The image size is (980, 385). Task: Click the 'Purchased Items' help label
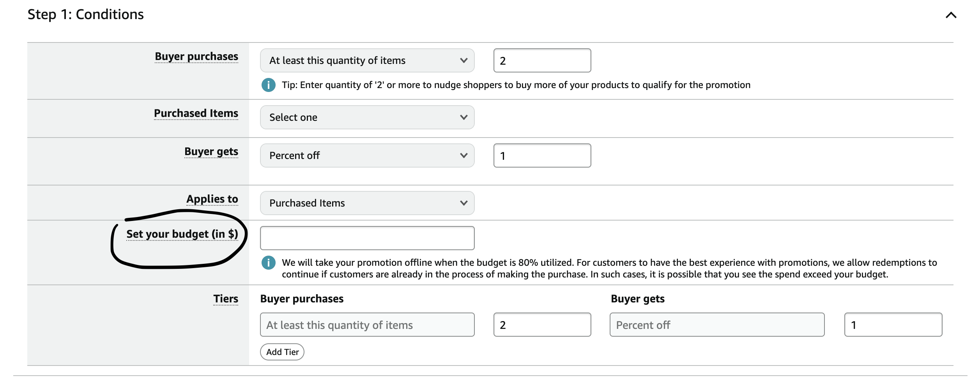(196, 113)
